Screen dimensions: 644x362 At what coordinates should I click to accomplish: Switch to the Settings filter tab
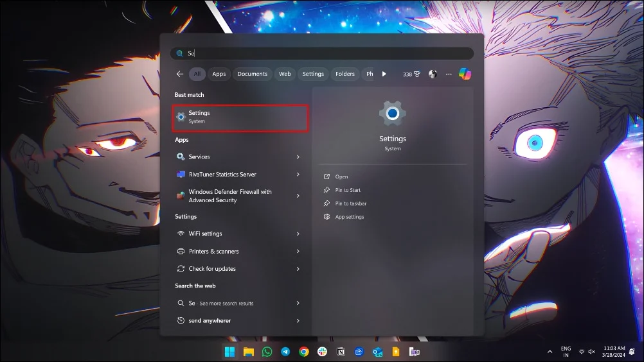click(x=313, y=74)
